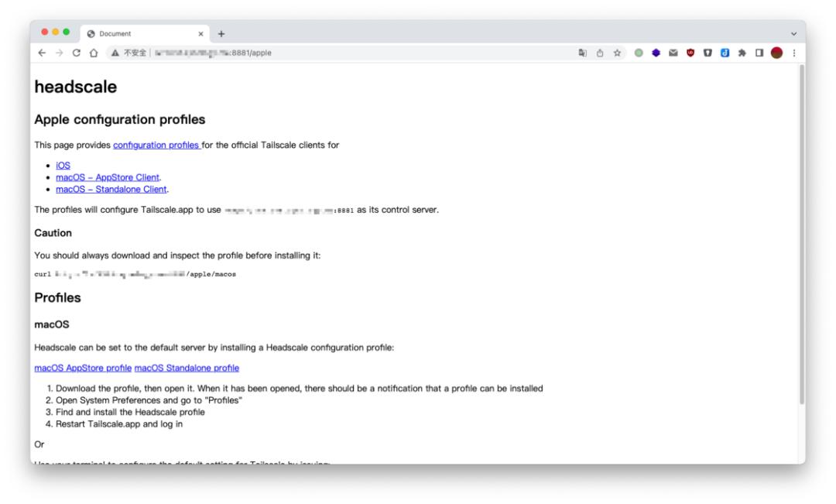This screenshot has height=504, width=836.
Task: Reload the current page
Action: pyautogui.click(x=76, y=53)
